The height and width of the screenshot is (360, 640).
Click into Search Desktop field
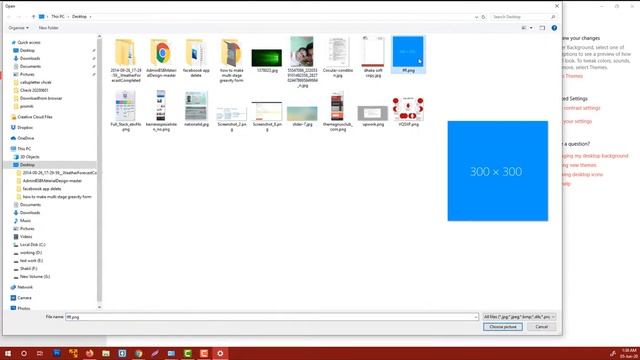point(524,17)
